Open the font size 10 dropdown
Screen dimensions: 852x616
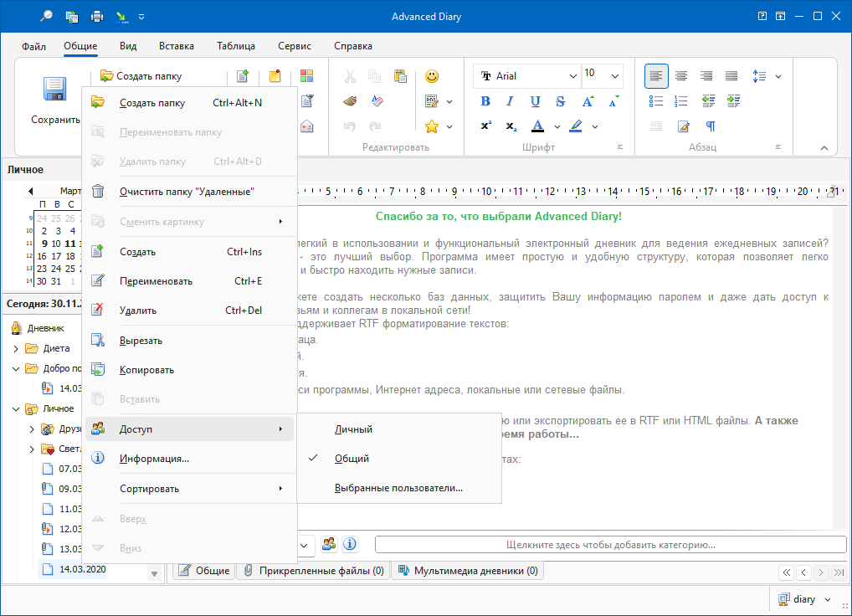(x=614, y=76)
